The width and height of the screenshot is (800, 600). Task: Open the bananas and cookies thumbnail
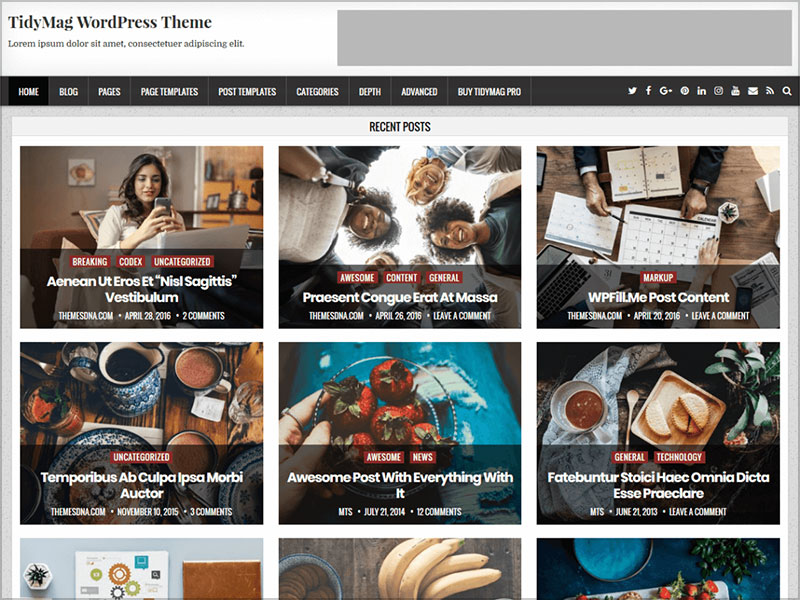coord(400,568)
